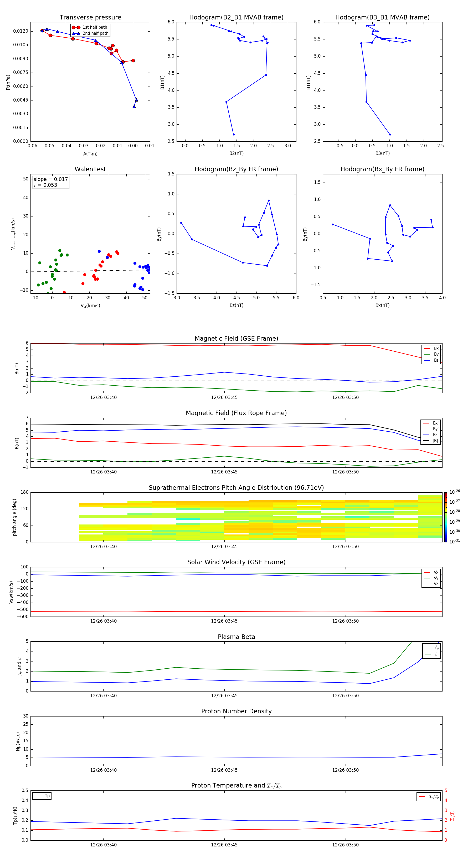Click the 12/26 03:40 tick under GSE magnetic field
473x868 pixels.
point(103,397)
